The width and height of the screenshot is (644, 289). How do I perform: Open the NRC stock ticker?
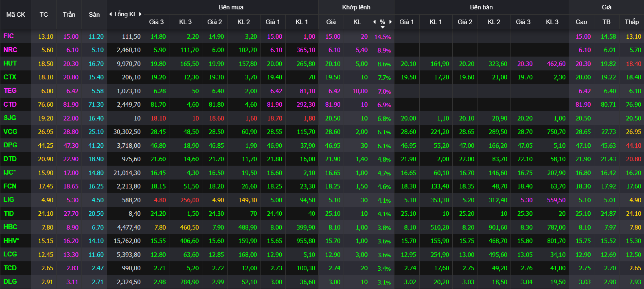[10, 50]
